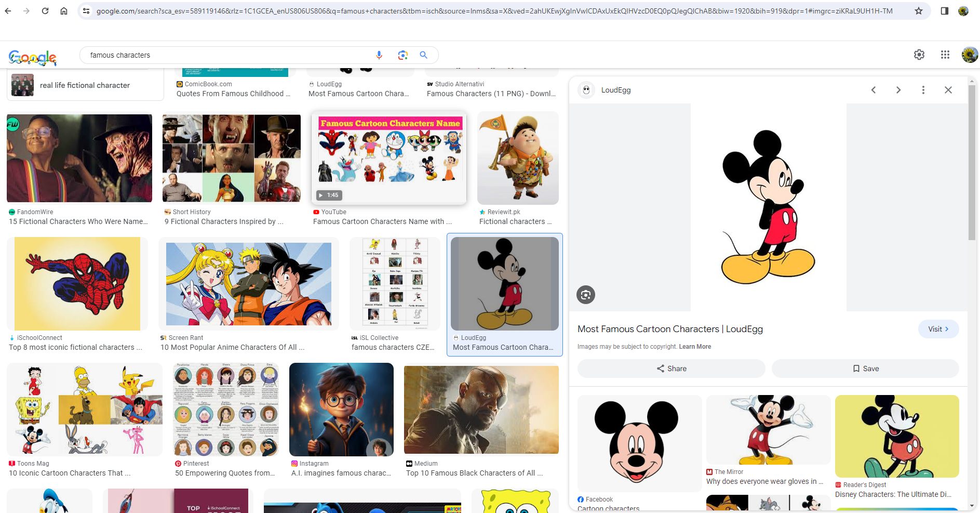Search by image with Google Lens icon

pyautogui.click(x=402, y=55)
